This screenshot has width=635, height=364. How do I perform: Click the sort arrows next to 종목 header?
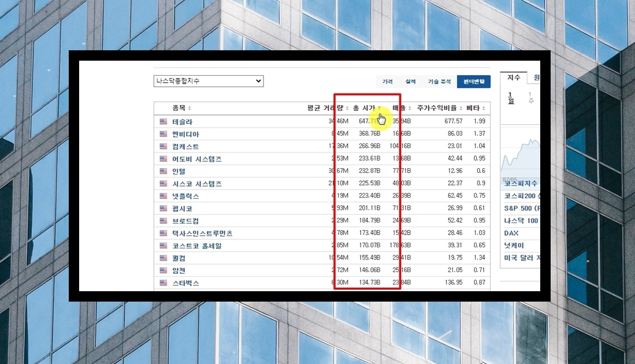tap(190, 108)
